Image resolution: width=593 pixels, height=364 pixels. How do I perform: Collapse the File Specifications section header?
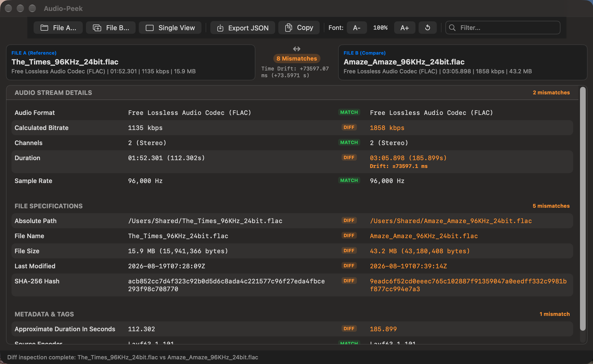pyautogui.click(x=292, y=206)
